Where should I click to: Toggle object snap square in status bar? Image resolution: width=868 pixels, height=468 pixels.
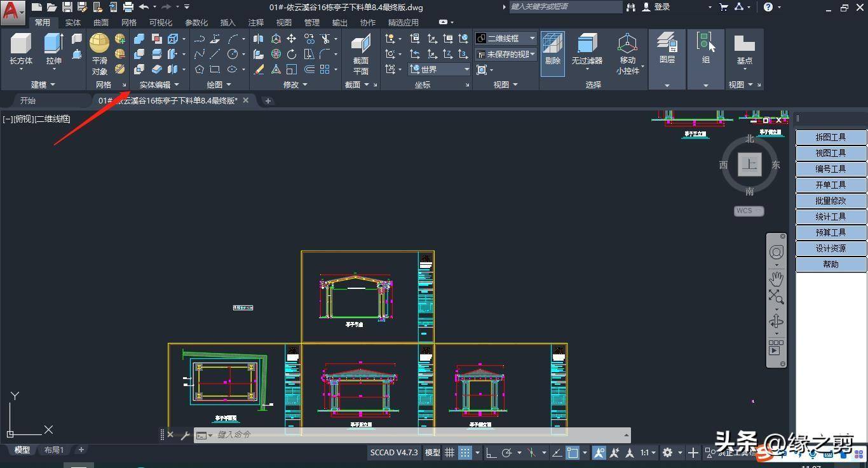point(573,453)
